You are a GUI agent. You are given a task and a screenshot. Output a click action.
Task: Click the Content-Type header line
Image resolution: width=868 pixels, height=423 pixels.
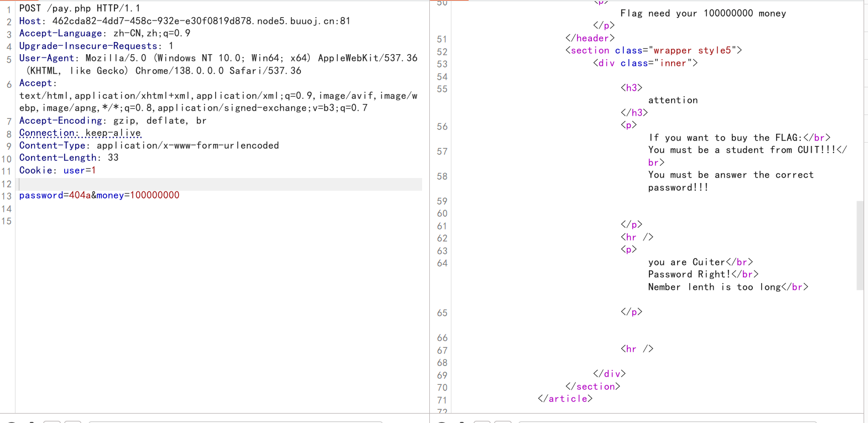coord(149,145)
